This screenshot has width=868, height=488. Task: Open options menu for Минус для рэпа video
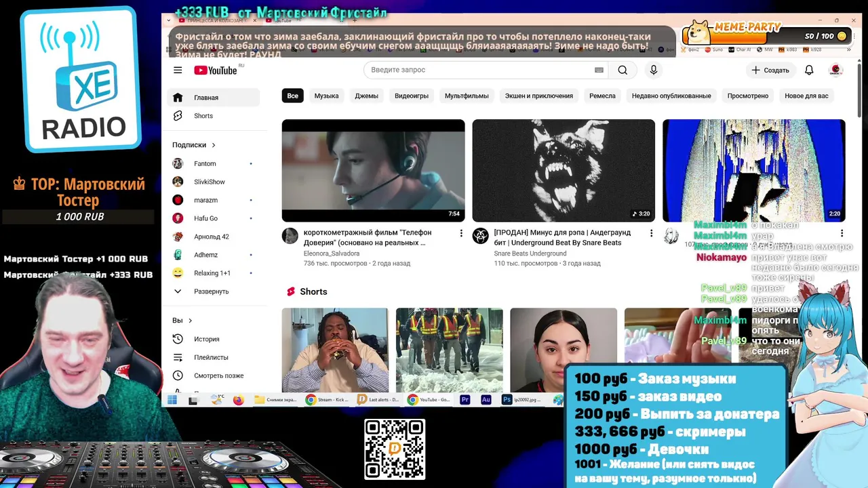tap(651, 233)
